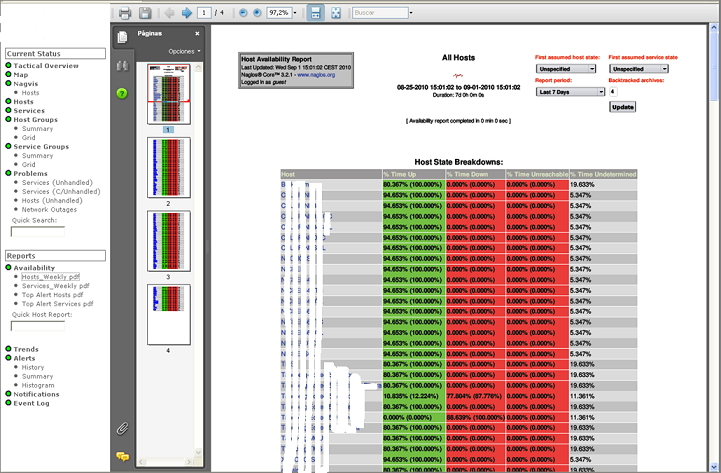Open Services_Weekly pdf report

pyautogui.click(x=56, y=286)
